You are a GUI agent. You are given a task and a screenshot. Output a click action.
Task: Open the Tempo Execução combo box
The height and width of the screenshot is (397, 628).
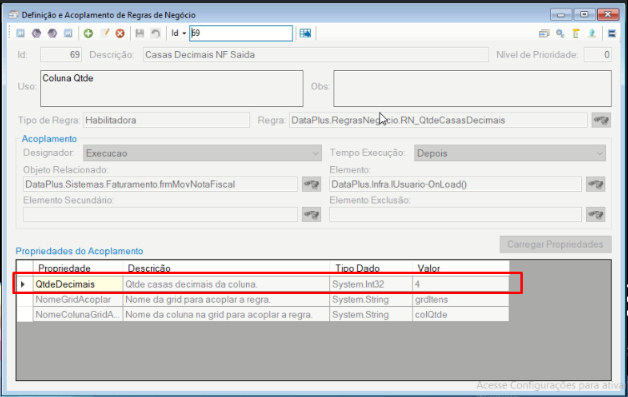[x=510, y=153]
